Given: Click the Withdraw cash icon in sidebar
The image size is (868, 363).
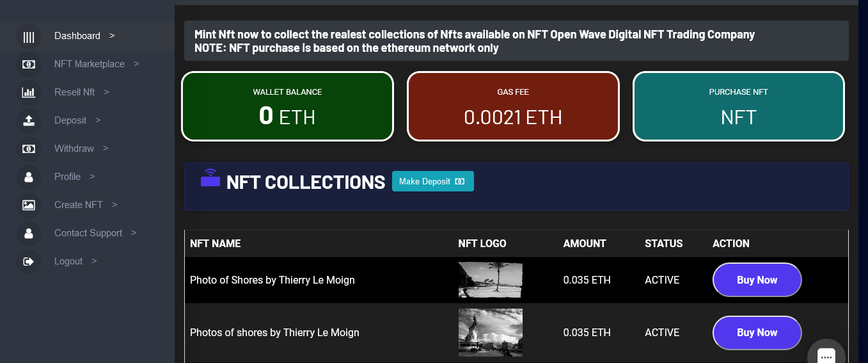Looking at the screenshot, I should pyautogui.click(x=29, y=149).
